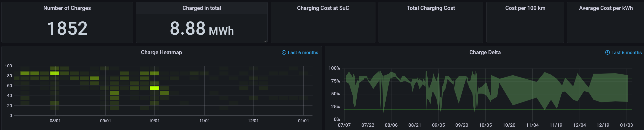Select the bright heatmap cell at 10/01

click(x=154, y=88)
